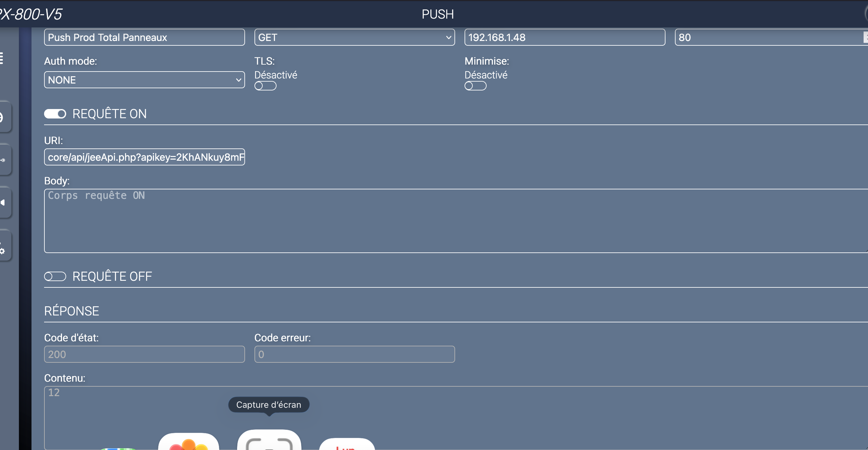Click the IP address field 192.168.1.48
This screenshot has width=868, height=450.
coord(564,37)
